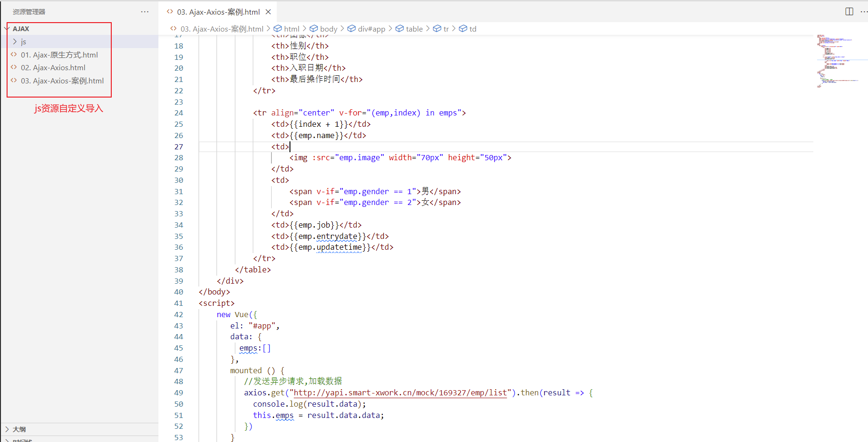Click the yapi.smart-xwork.cn mock URL link

coord(400,393)
